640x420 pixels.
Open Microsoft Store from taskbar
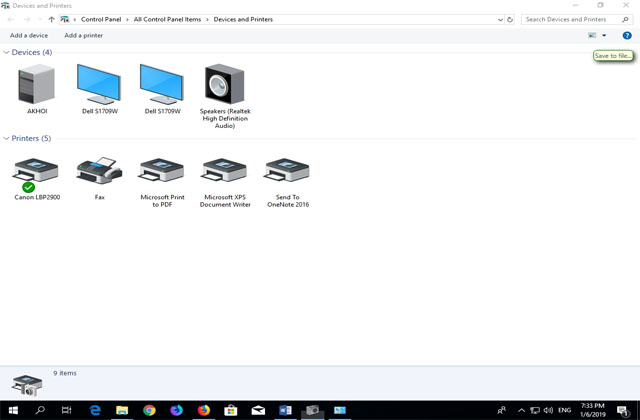point(231,410)
